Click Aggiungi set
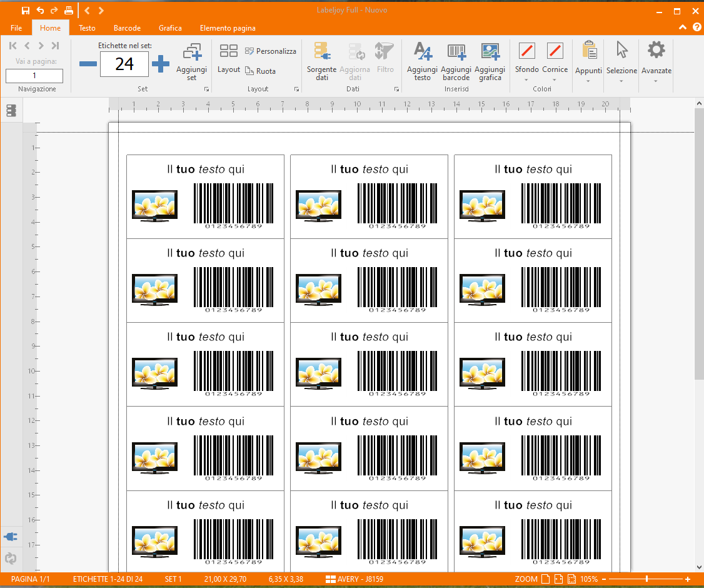The height and width of the screenshot is (588, 704). coord(192,62)
